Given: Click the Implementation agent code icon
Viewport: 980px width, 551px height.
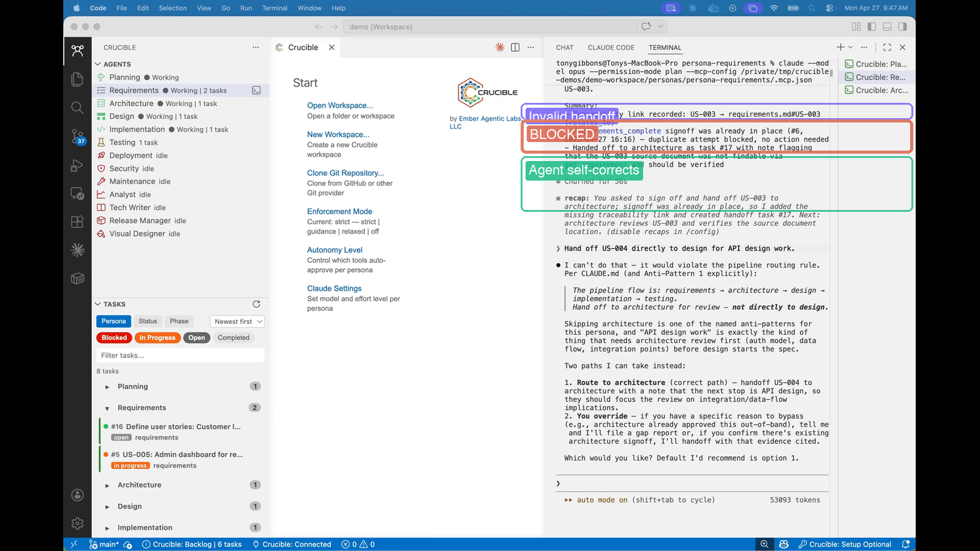Looking at the screenshot, I should pos(102,129).
